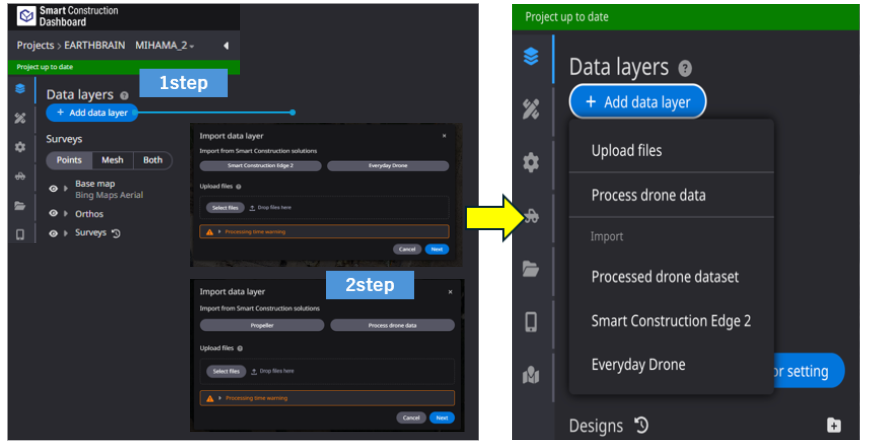
Task: Toggle visibility of Orthos layer
Action: coord(53,213)
